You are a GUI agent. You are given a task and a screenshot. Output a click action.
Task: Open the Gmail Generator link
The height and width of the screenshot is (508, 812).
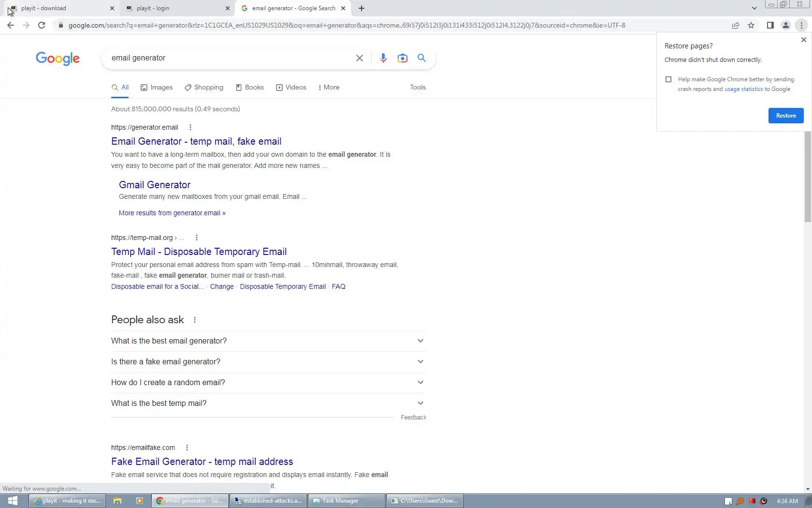click(155, 185)
